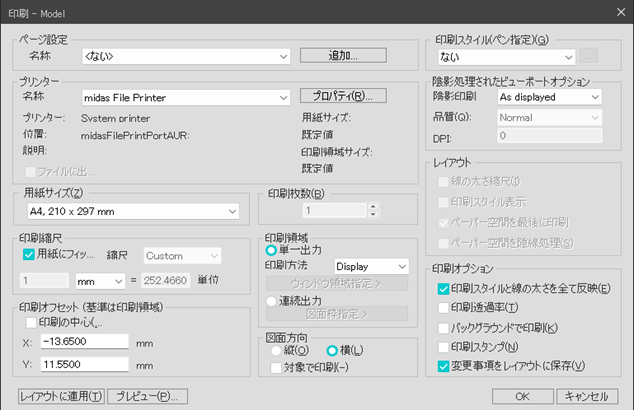
Task: Open printer プロパティ settings
Action: click(343, 97)
